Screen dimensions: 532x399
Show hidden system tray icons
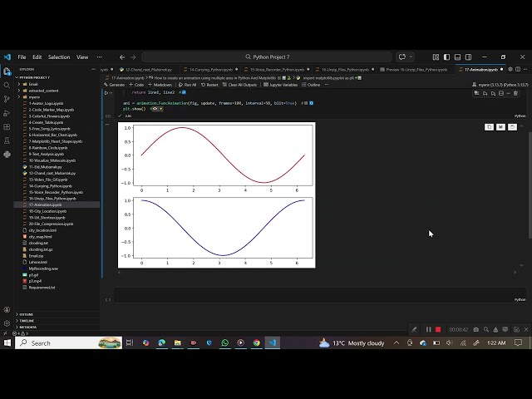coord(397,342)
